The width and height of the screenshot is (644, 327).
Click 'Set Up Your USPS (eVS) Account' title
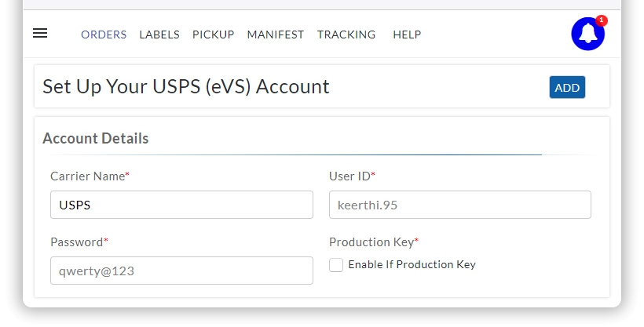185,86
